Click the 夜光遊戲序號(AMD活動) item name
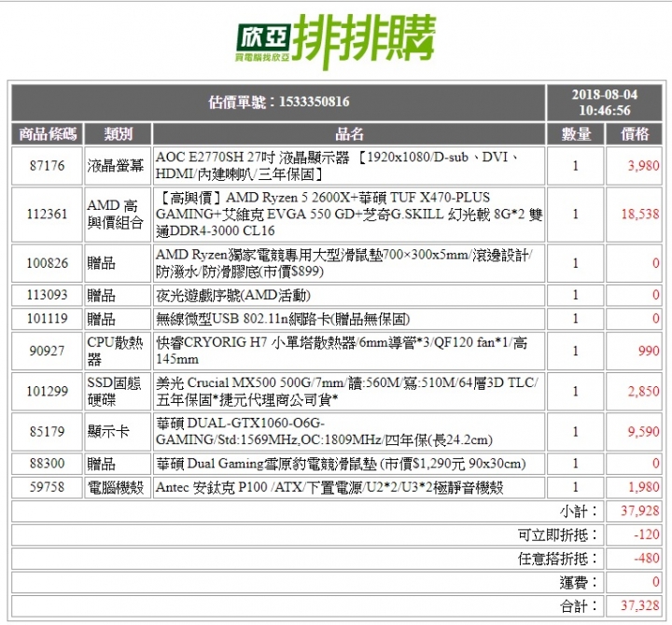 233,296
